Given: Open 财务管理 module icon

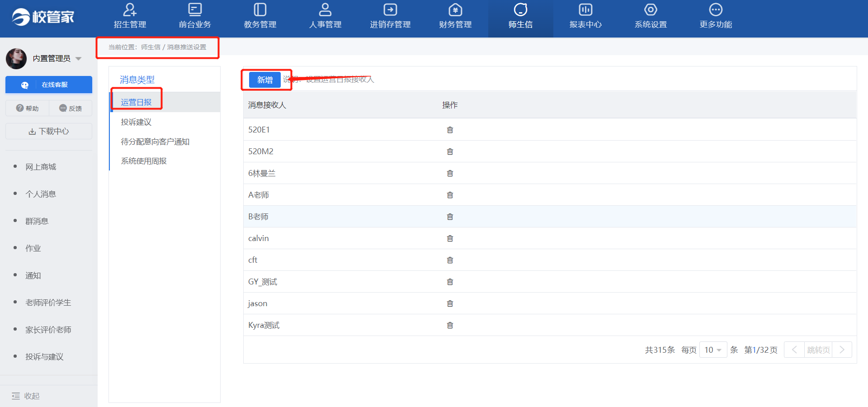Looking at the screenshot, I should click(x=455, y=9).
